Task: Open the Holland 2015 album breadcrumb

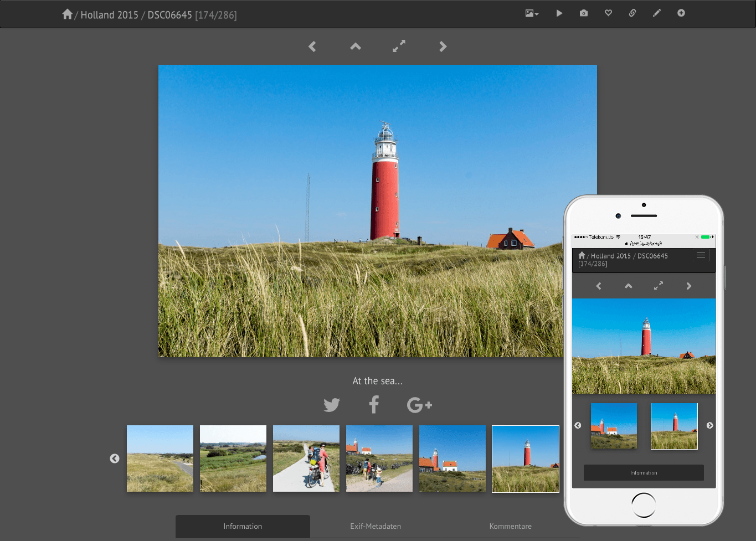Action: [x=109, y=15]
